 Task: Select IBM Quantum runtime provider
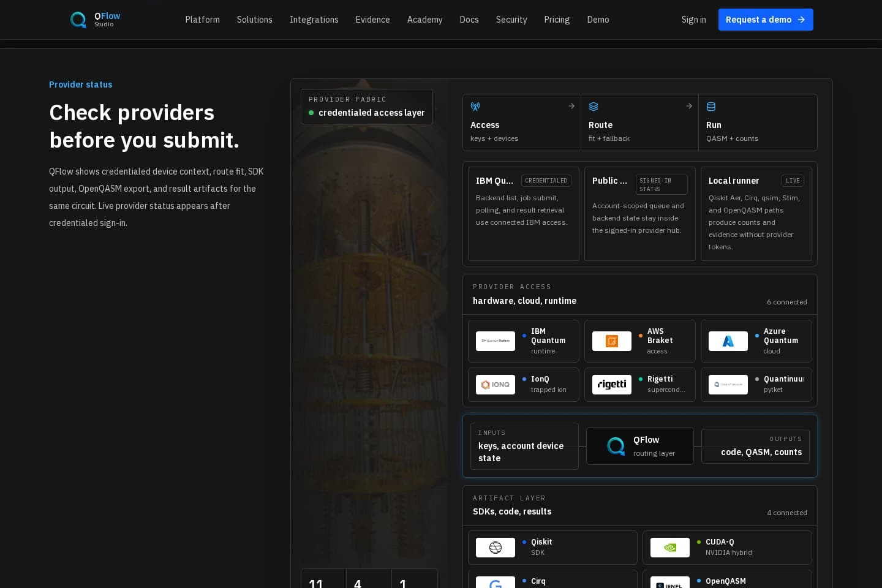click(524, 341)
